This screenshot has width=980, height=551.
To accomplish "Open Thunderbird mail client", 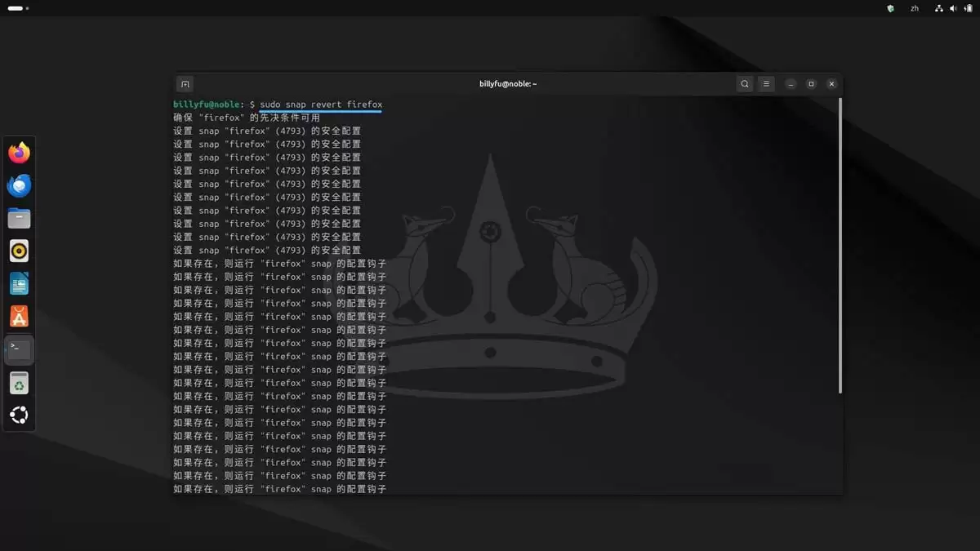I will click(19, 185).
